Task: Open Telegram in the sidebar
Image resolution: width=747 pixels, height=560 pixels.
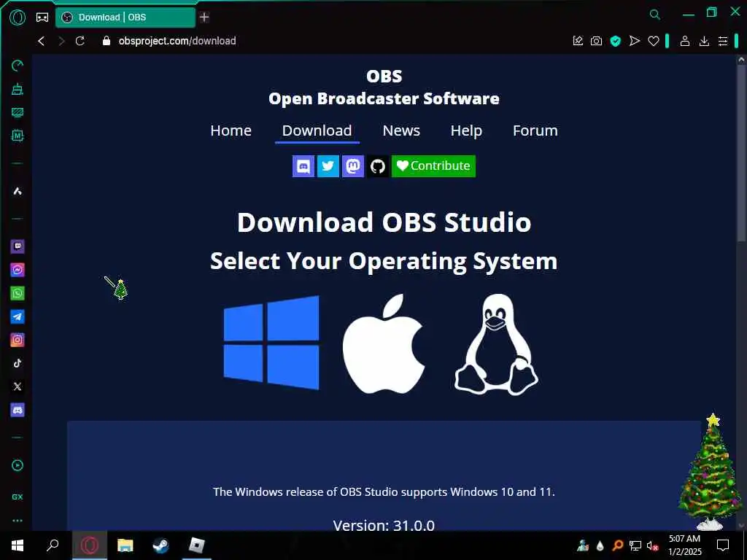Action: click(x=18, y=316)
